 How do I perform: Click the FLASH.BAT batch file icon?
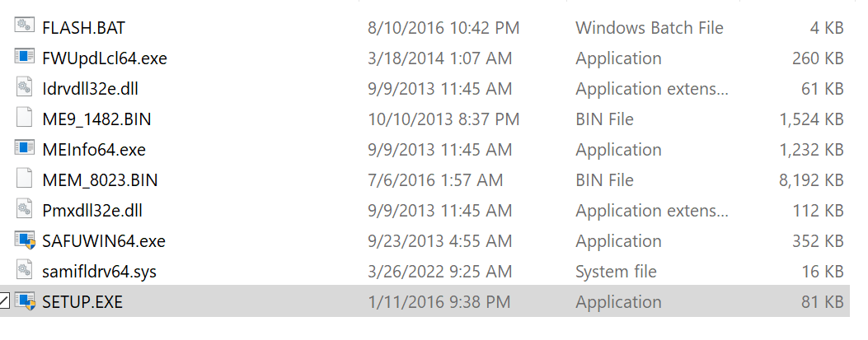24,27
